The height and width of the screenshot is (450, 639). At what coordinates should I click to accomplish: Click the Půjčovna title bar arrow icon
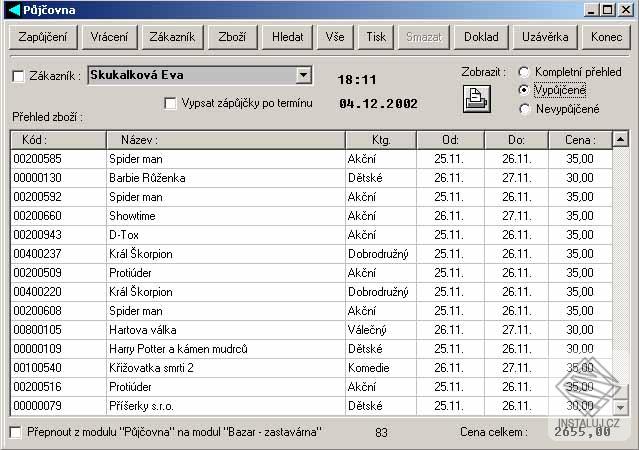point(14,10)
